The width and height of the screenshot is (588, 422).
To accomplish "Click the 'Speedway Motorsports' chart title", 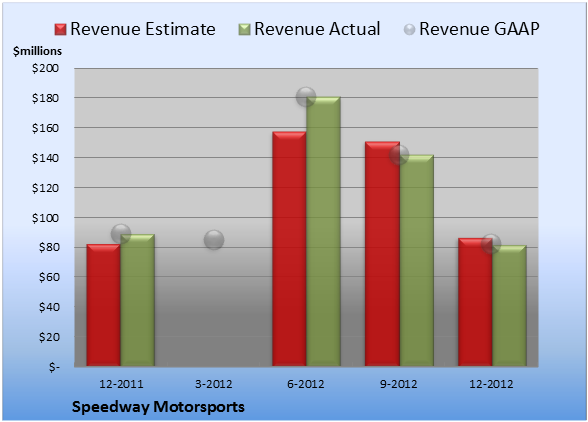I will [x=158, y=407].
